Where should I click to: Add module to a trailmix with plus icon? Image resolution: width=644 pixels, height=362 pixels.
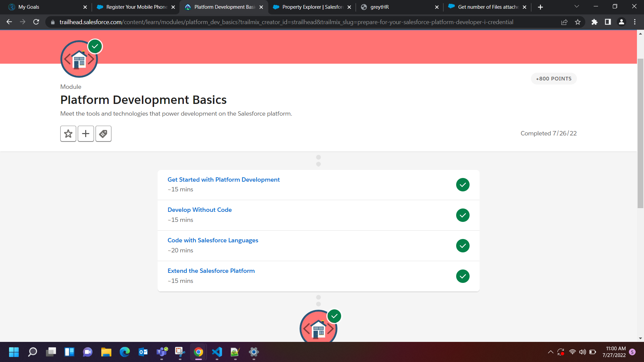[x=86, y=134]
